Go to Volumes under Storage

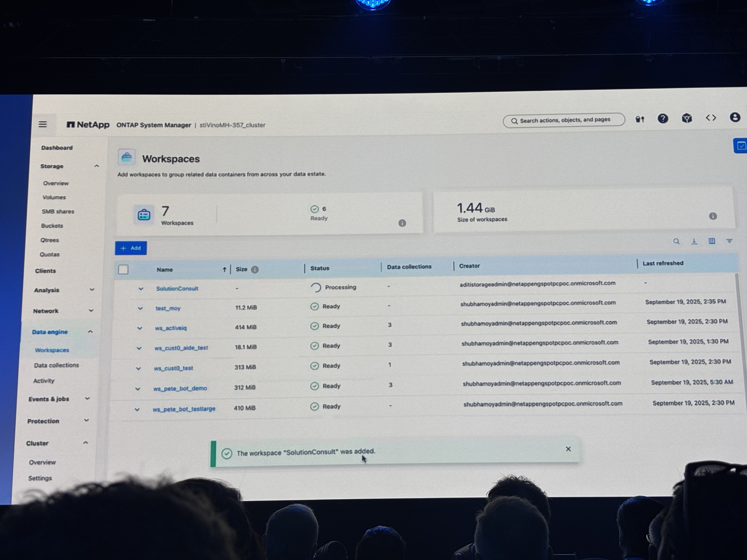click(54, 197)
